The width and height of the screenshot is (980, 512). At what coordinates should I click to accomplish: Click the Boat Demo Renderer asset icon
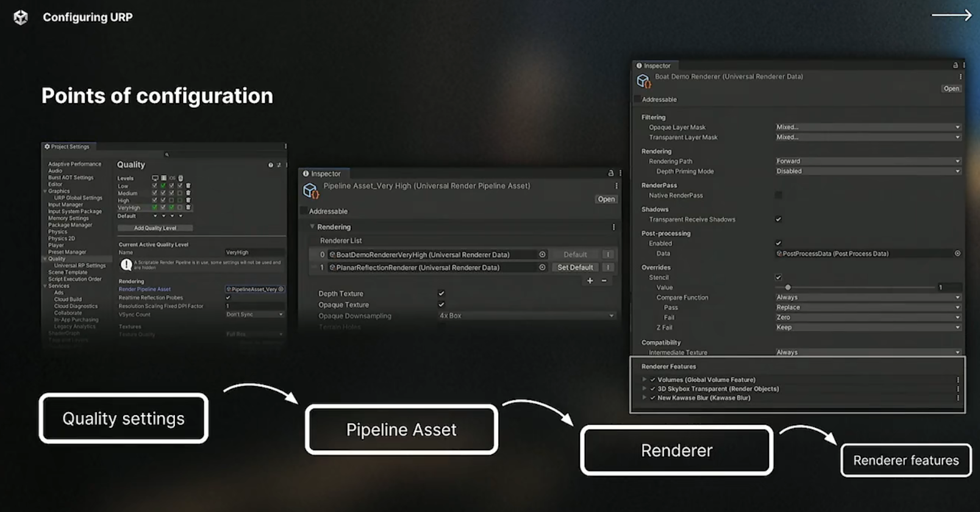click(x=643, y=80)
